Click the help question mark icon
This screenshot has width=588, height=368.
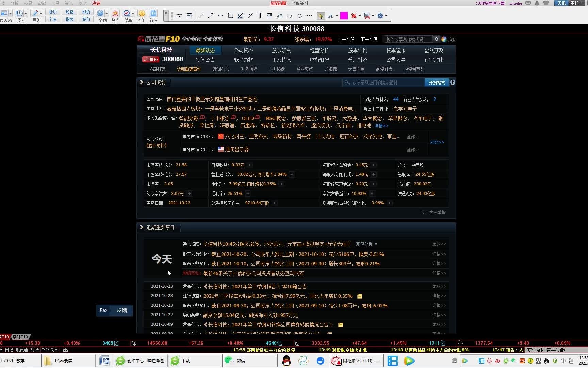(x=453, y=82)
